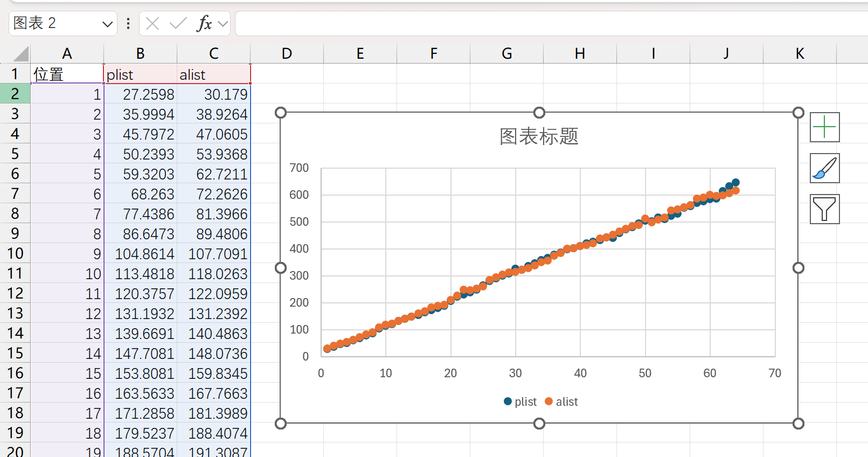Click the chart title 图表标题
The height and width of the screenshot is (457, 868).
pos(539,136)
